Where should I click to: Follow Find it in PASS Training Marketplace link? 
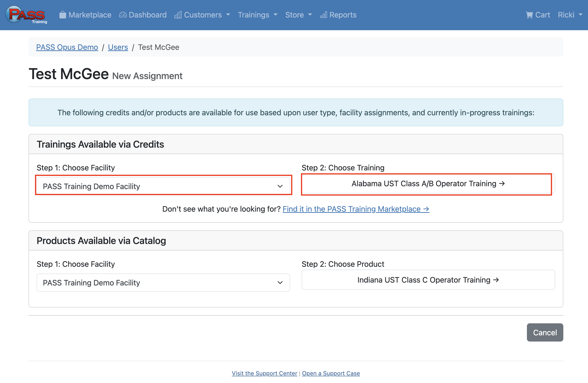point(356,209)
